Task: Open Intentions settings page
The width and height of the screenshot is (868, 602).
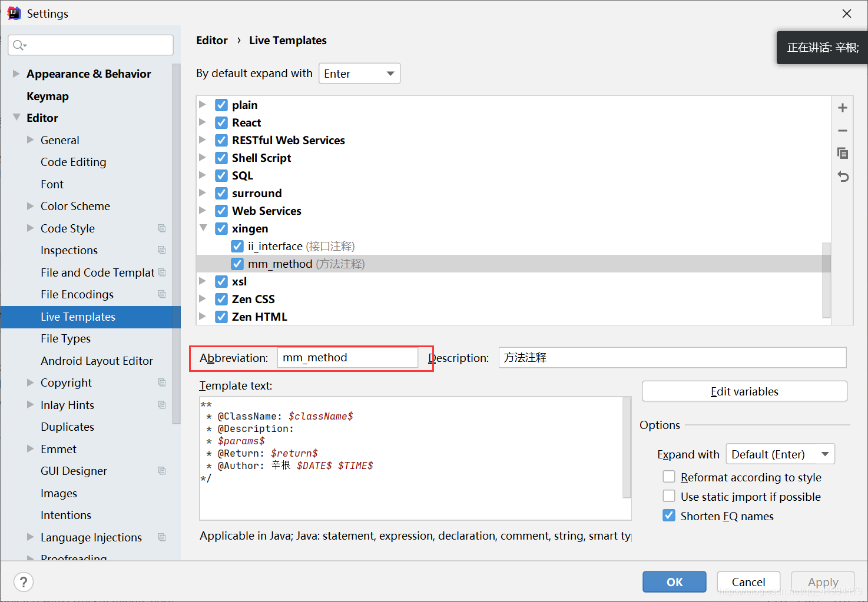Action: (x=66, y=515)
